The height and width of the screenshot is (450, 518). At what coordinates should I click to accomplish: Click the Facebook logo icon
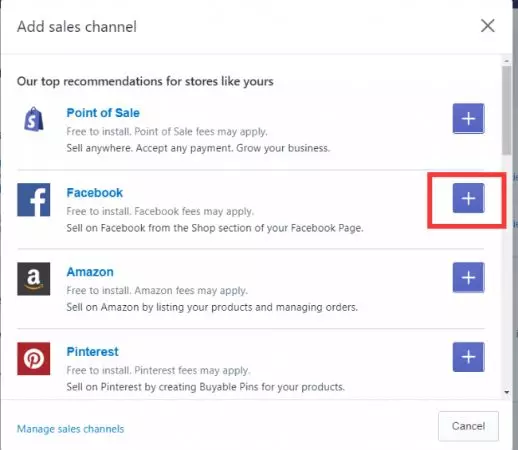click(34, 200)
